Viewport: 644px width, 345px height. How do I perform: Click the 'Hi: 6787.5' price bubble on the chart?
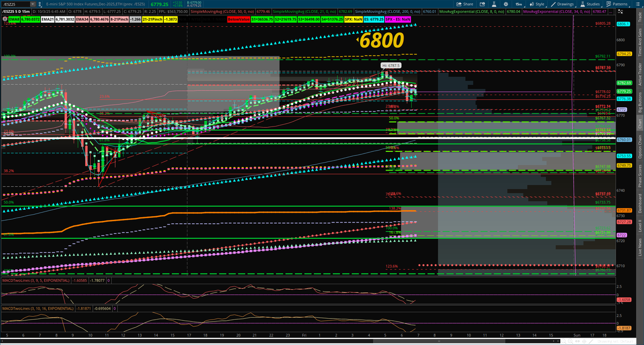coord(392,65)
